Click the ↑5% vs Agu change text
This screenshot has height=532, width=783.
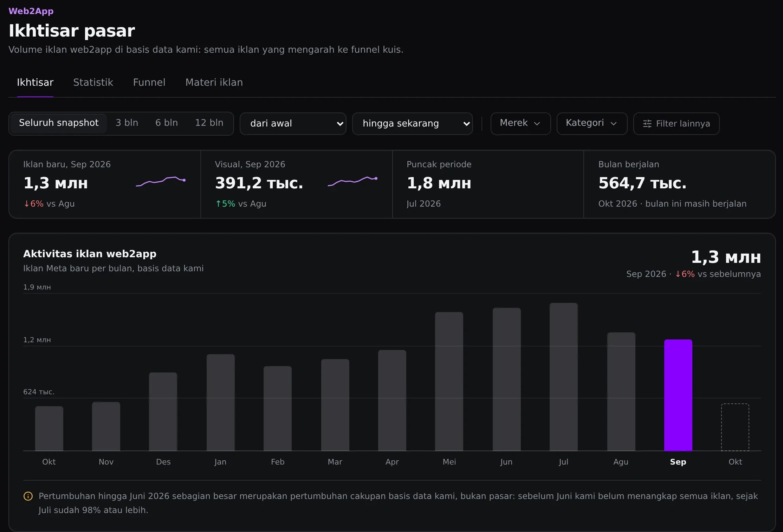pyautogui.click(x=241, y=204)
